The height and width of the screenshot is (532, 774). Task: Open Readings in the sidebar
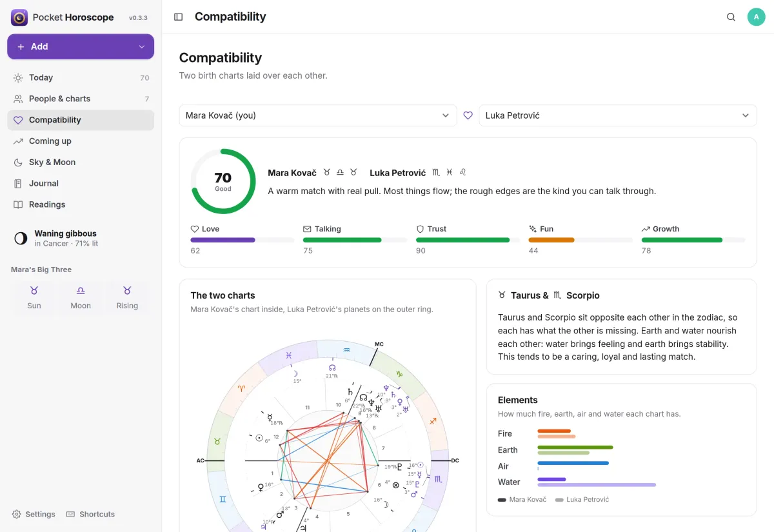pos(81,204)
